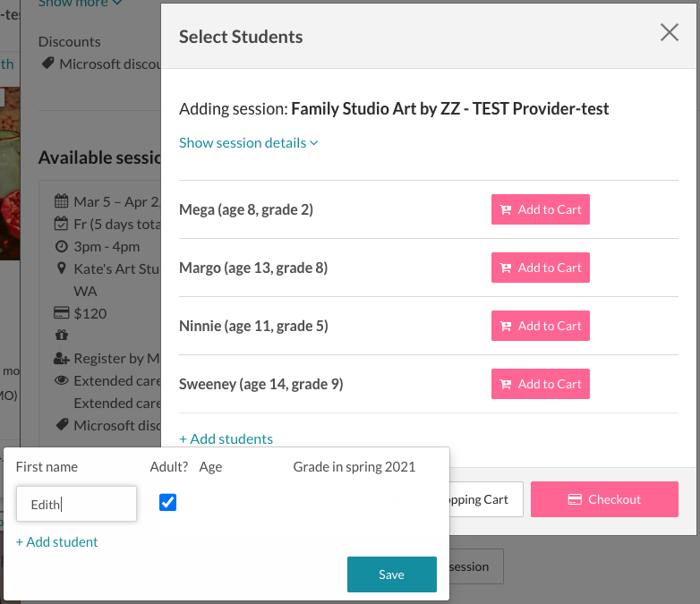
Task: Click the Microsoft discount tag icon
Action: (47, 64)
